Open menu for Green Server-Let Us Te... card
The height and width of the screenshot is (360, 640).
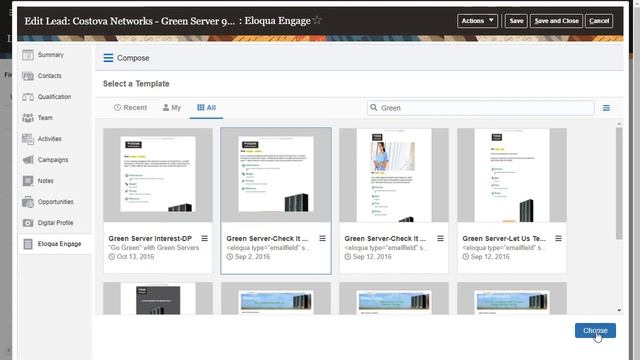point(558,238)
